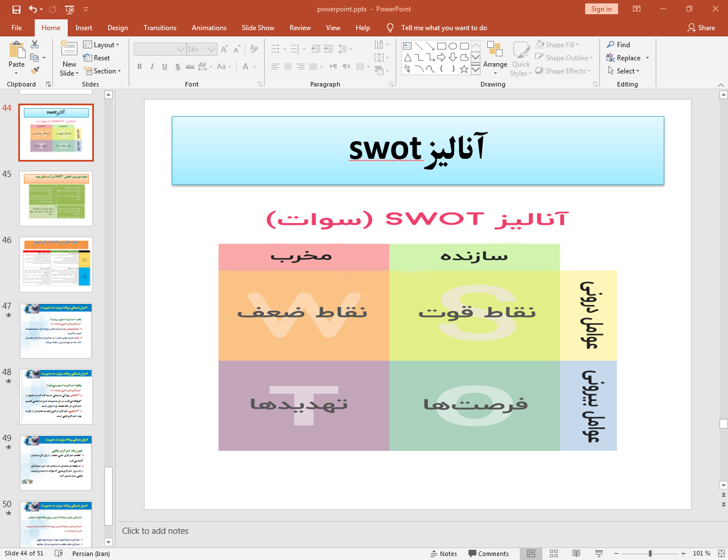Viewport: 728px width, 560px height.
Task: Select slide 46 thumbnail
Action: coord(56,264)
